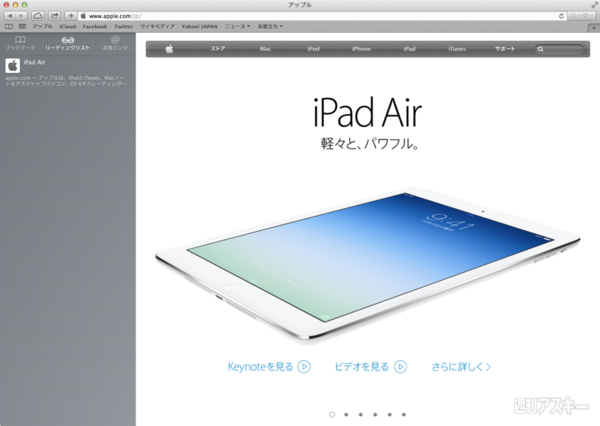Open サポート in Apple navigation bar
Image resolution: width=600 pixels, height=426 pixels.
coord(505,49)
